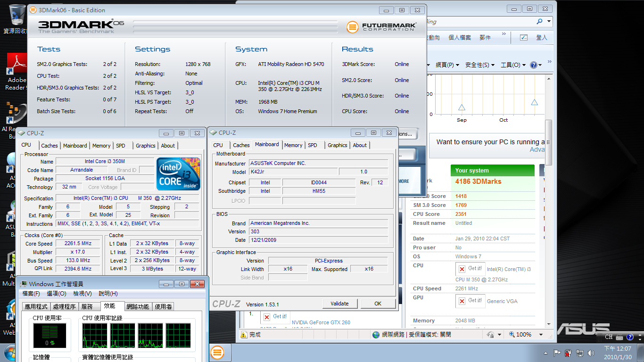This screenshot has height=362, width=644.
Task: Switch to Caches tab in left CPU-Z
Action: pyautogui.click(x=49, y=146)
